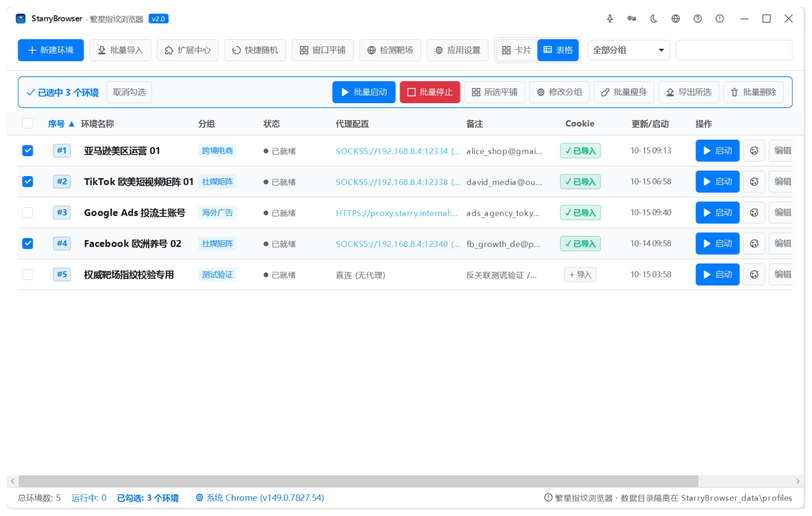Click 系统 Chrome version link in status bar
This screenshot has width=812, height=516.
point(260,498)
